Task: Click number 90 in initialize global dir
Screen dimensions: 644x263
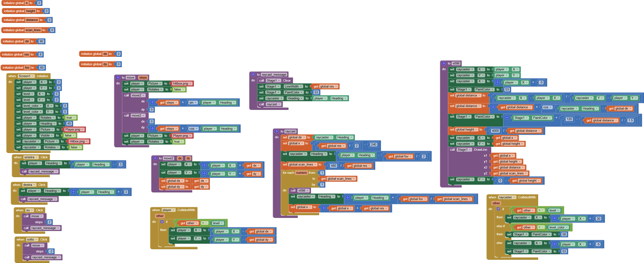Action: [41, 42]
